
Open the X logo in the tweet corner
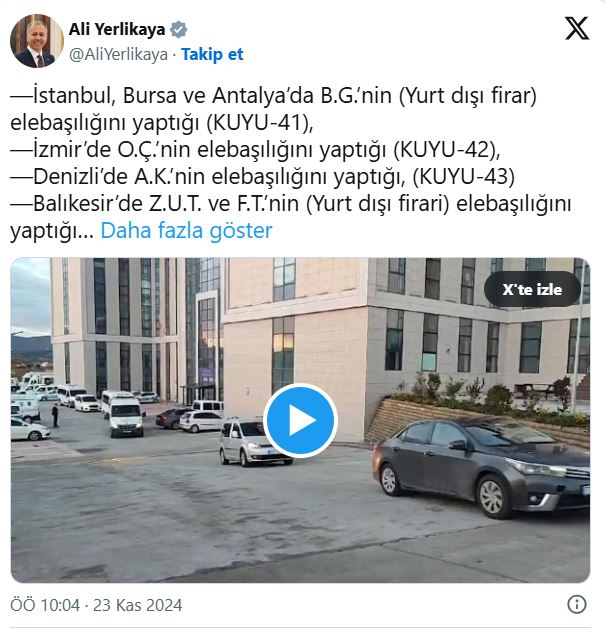[577, 29]
